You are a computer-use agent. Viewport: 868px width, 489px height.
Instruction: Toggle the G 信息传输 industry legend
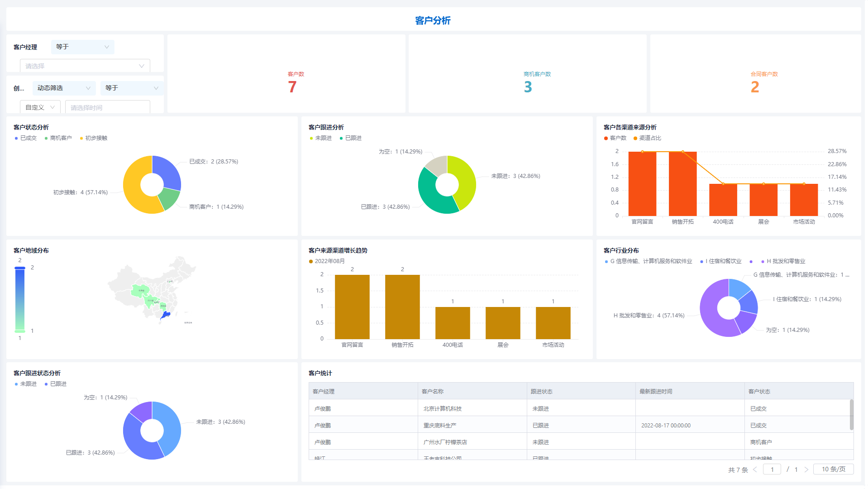(649, 261)
